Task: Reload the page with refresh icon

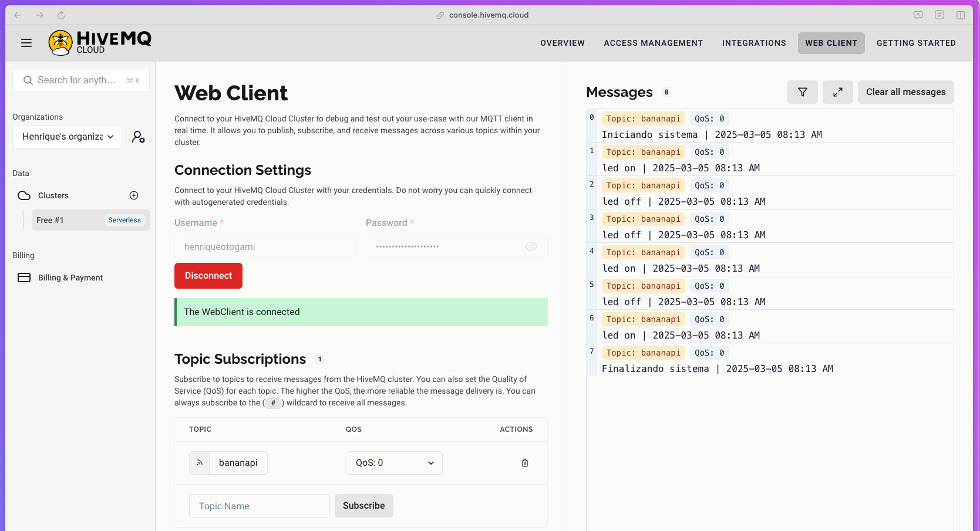Action: pyautogui.click(x=61, y=15)
